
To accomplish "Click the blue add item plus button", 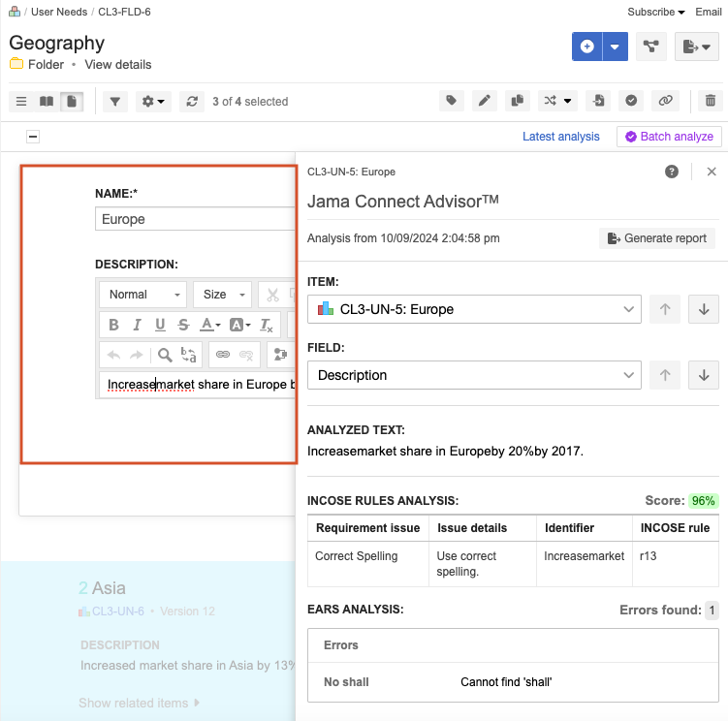I will [586, 47].
